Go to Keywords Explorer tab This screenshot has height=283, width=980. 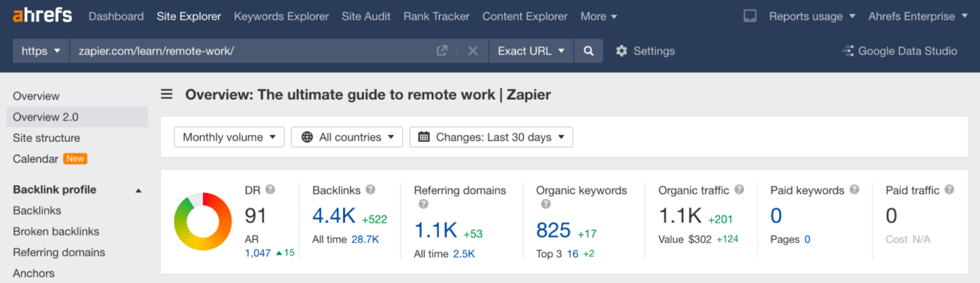[281, 16]
